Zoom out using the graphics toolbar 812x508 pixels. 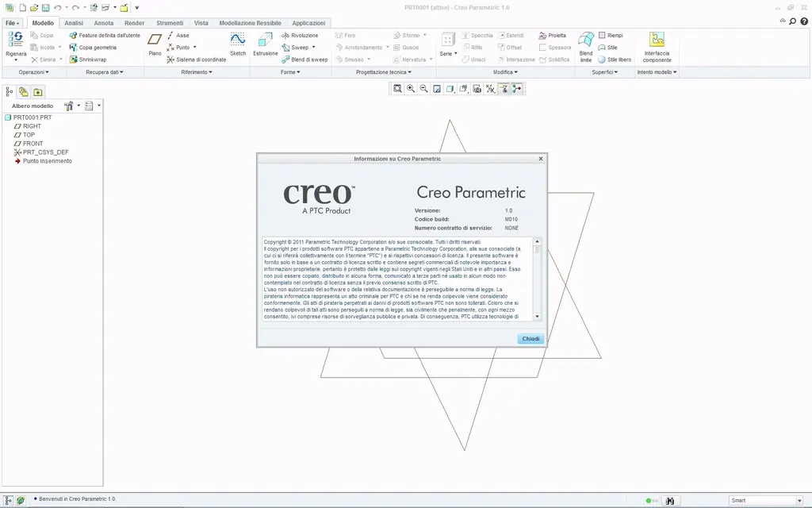tap(423, 89)
